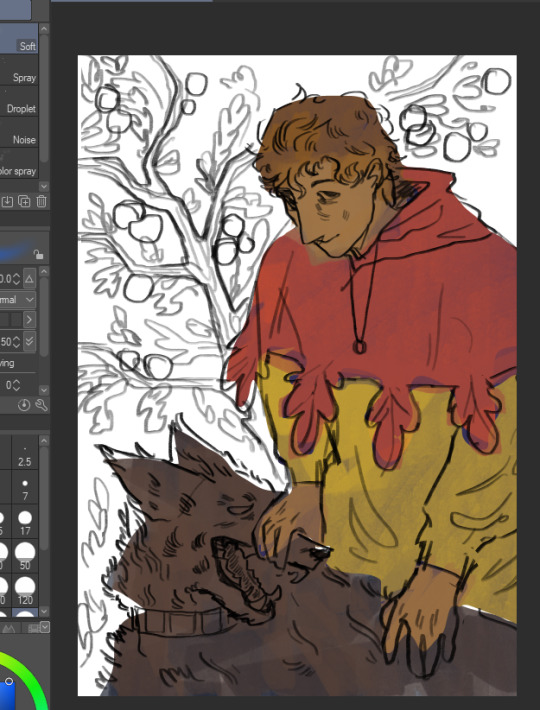Select brush size preset 17
Screen dimensions: 540x710
click(24, 522)
